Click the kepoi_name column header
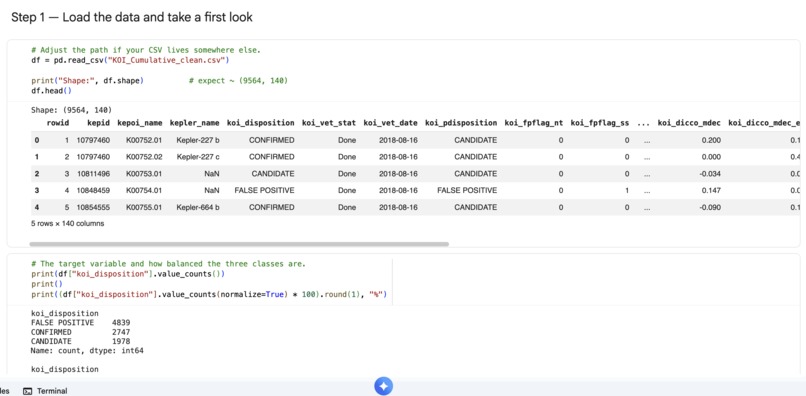806x396 pixels. 140,123
